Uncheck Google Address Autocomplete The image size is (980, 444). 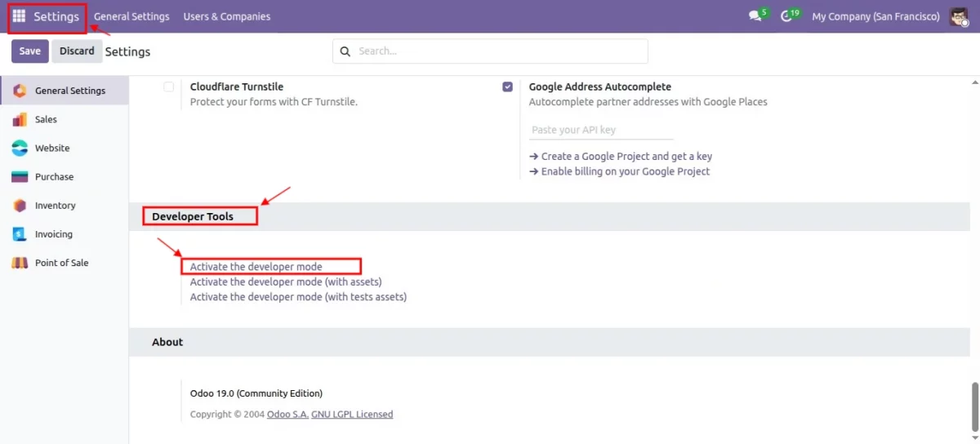pos(508,87)
